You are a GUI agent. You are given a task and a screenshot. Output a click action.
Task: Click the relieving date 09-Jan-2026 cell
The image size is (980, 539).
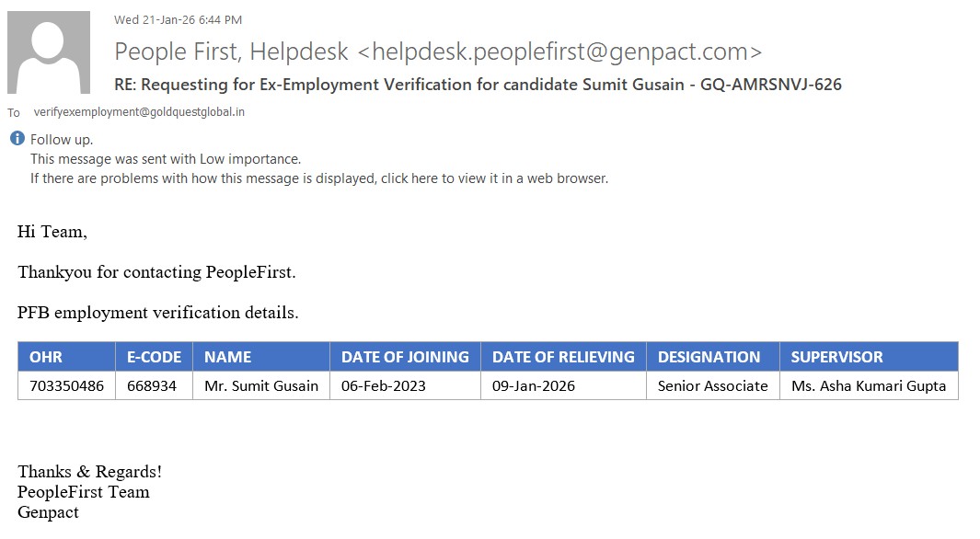pos(534,385)
